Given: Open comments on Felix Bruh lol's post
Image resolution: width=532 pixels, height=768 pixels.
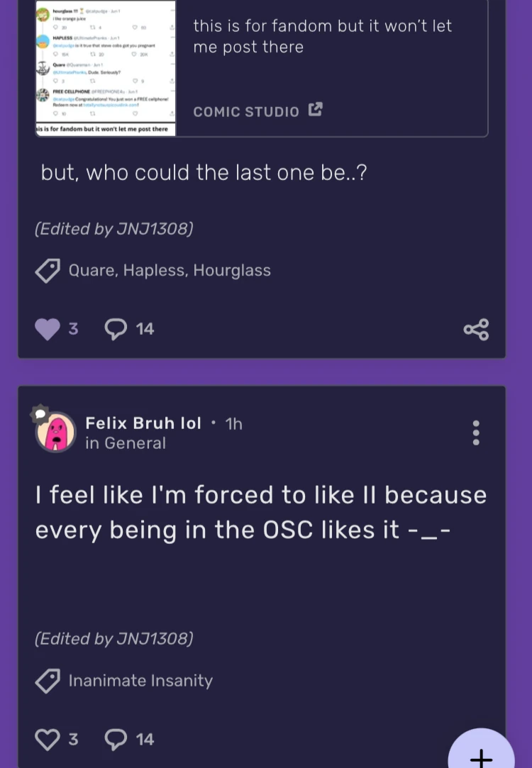Looking at the screenshot, I should 116,738.
